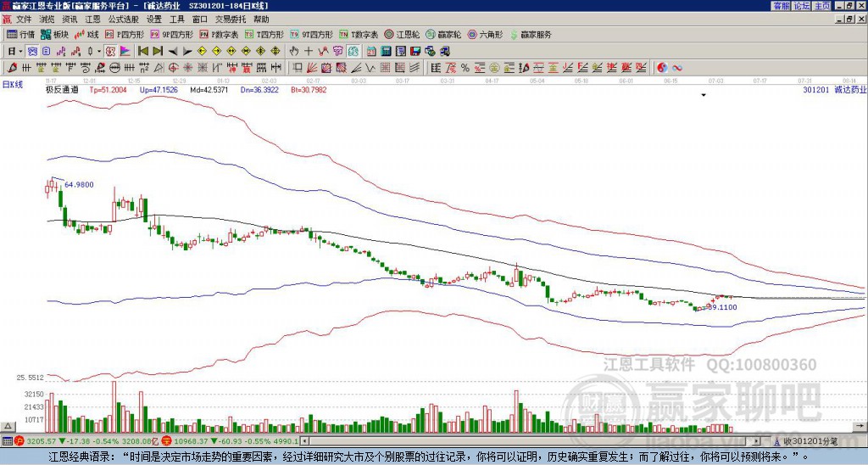This screenshot has width=868, height=465.
Task: Select the Gann fan lines tool
Action: [x=312, y=68]
